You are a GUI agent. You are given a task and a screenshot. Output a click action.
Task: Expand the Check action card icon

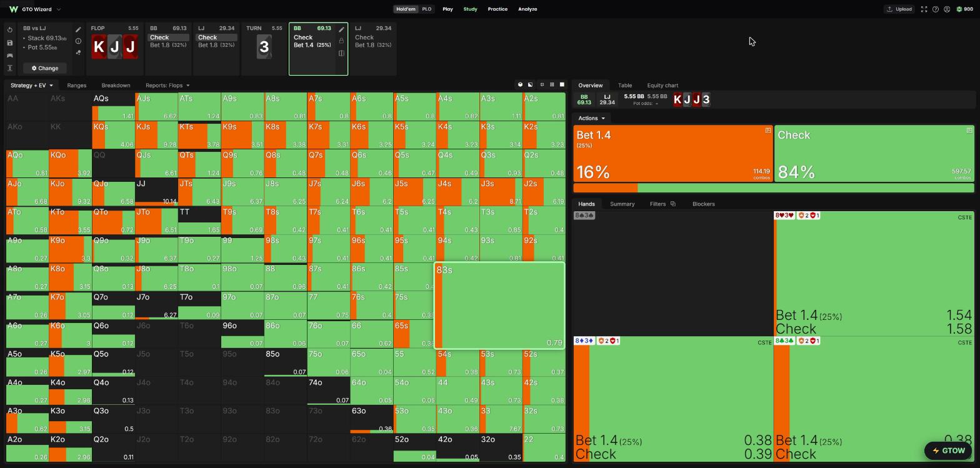(x=969, y=131)
